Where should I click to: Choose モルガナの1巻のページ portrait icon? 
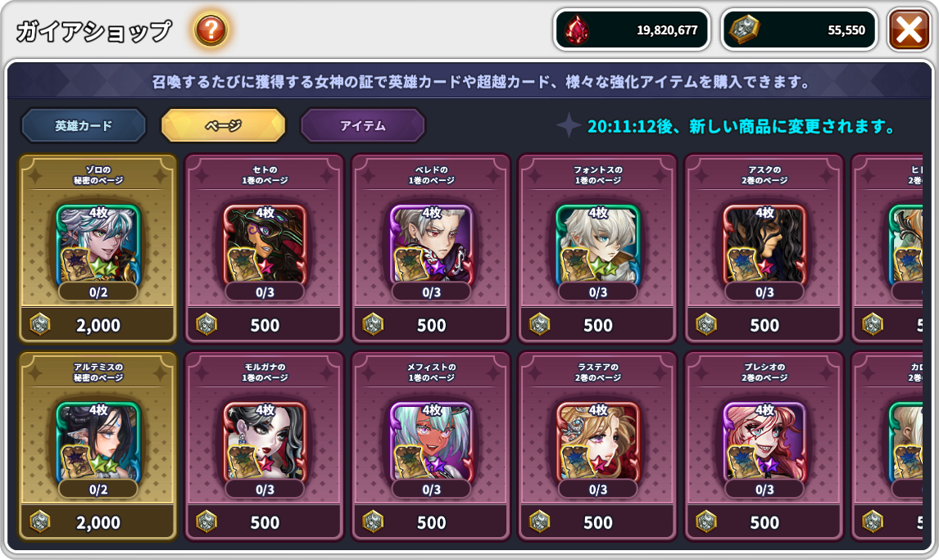[265, 442]
